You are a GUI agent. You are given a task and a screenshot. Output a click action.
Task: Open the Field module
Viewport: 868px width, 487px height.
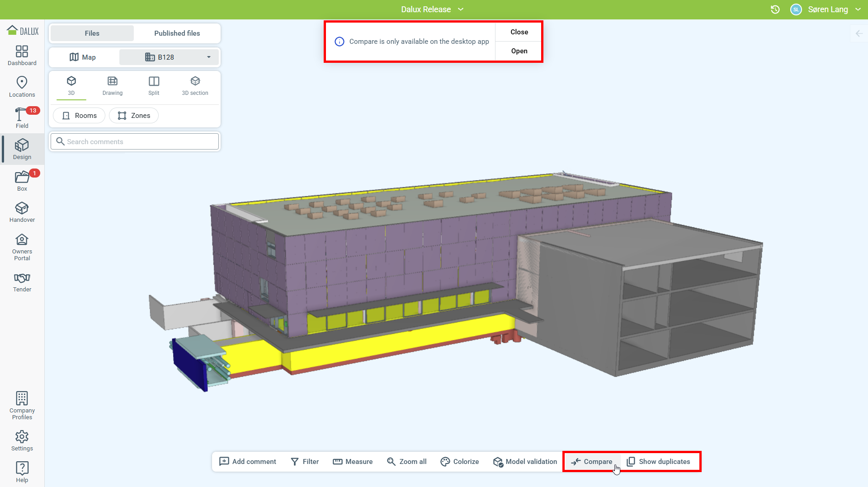click(22, 118)
